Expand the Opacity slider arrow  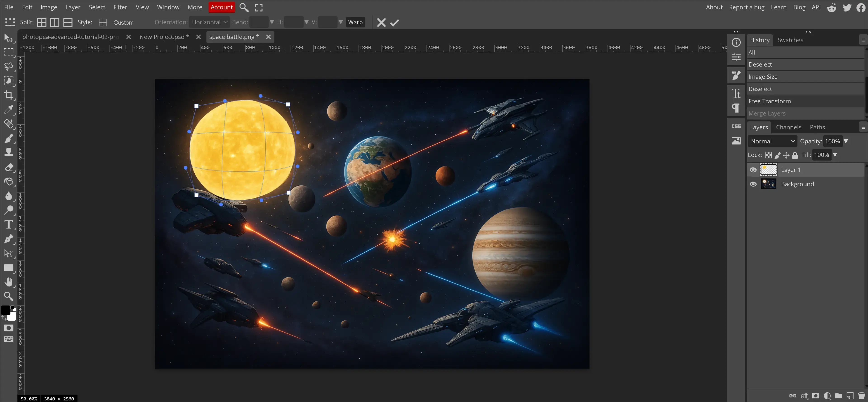(x=846, y=141)
